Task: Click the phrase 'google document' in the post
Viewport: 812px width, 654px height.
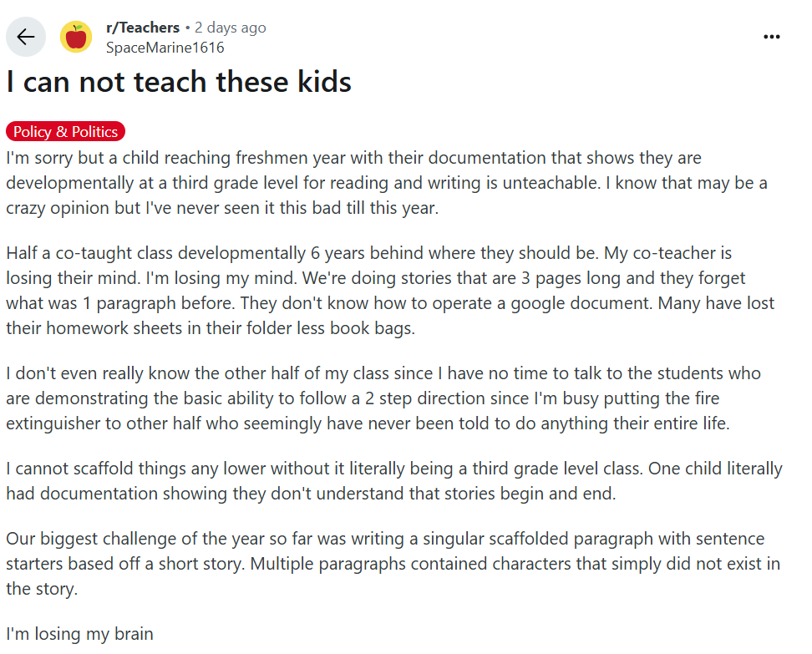Action: 581,303
